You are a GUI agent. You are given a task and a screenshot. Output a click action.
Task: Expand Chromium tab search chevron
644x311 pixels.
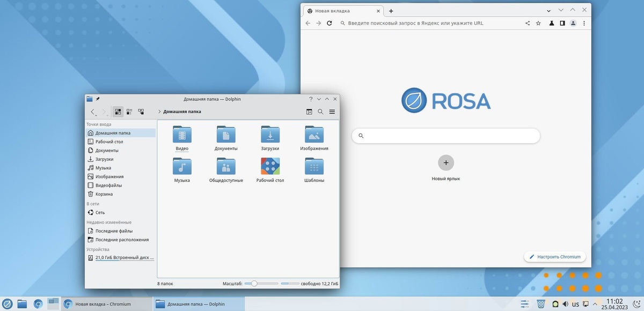[549, 11]
